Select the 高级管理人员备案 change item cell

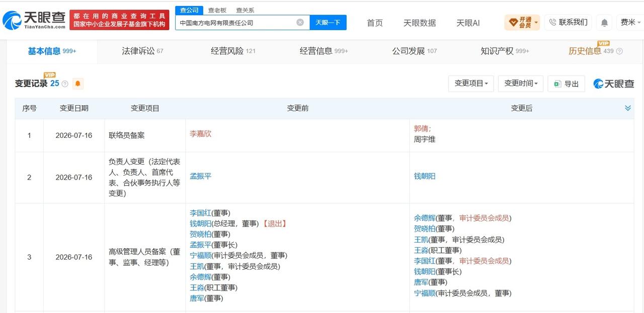[144, 257]
